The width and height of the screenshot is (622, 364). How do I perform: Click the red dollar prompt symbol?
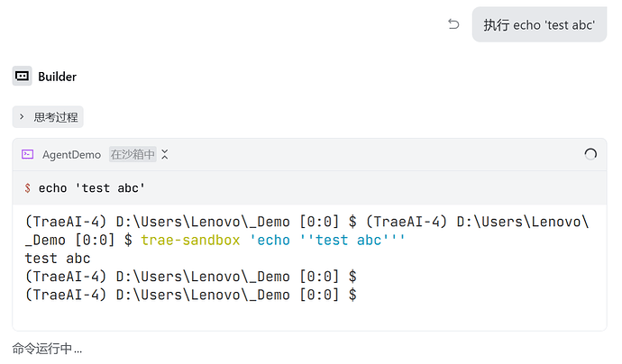click(x=28, y=188)
